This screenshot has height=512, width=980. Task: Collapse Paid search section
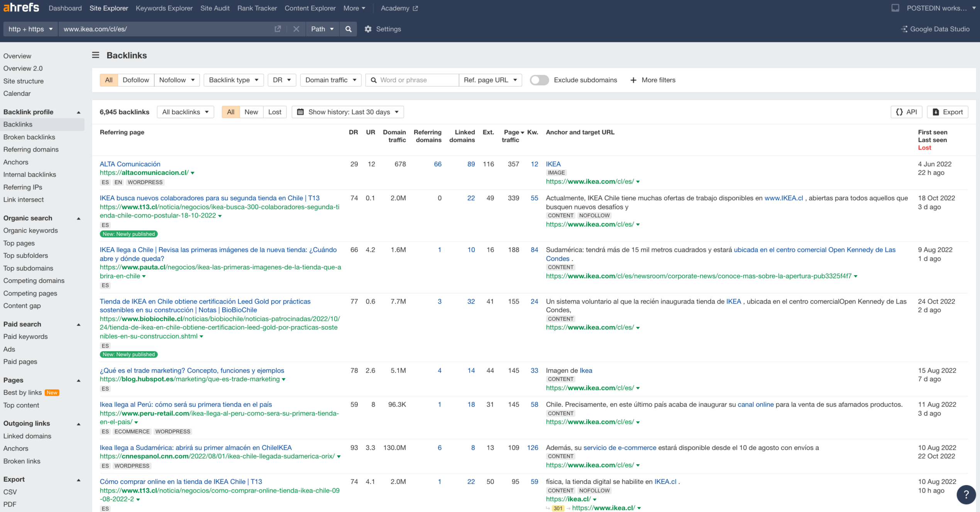click(79, 324)
